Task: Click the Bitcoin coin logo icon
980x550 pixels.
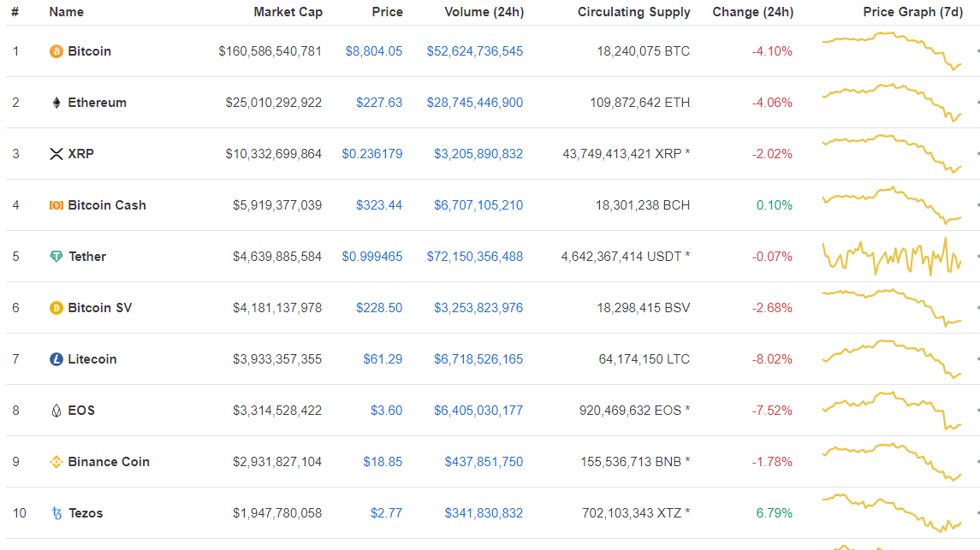Action: [x=56, y=51]
